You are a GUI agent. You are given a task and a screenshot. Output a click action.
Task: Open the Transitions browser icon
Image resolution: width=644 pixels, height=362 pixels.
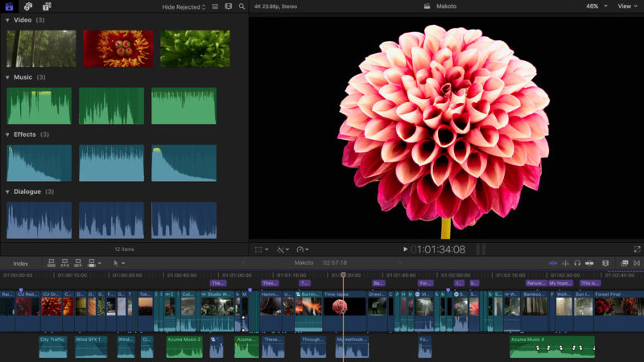click(x=638, y=263)
